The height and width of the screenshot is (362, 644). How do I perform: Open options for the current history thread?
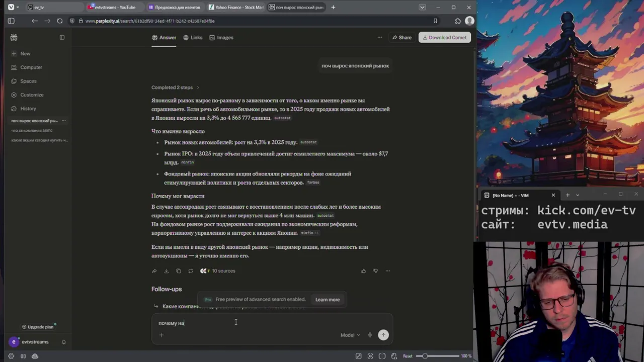click(63, 121)
